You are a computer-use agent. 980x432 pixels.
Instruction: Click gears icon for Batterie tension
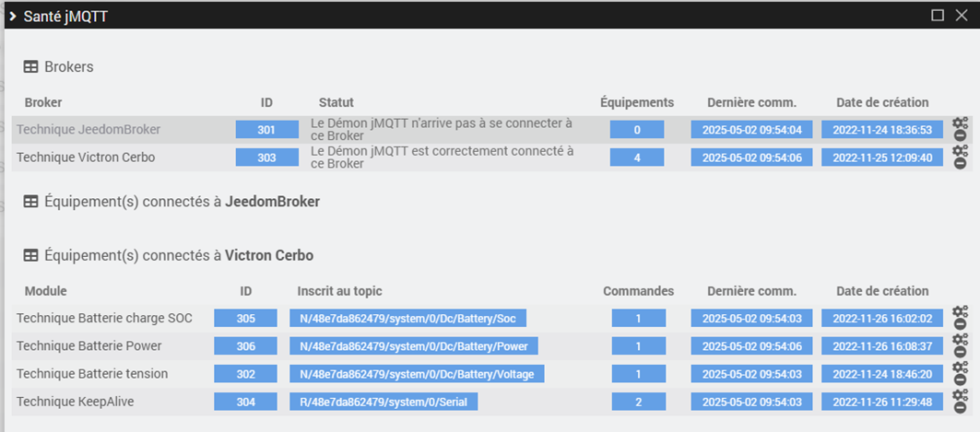960,374
